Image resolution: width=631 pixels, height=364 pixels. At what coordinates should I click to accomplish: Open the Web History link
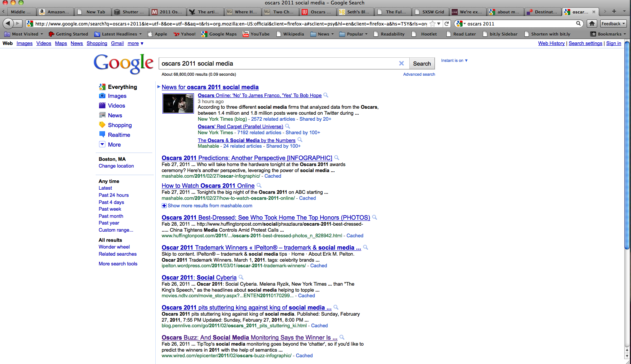pos(551,43)
